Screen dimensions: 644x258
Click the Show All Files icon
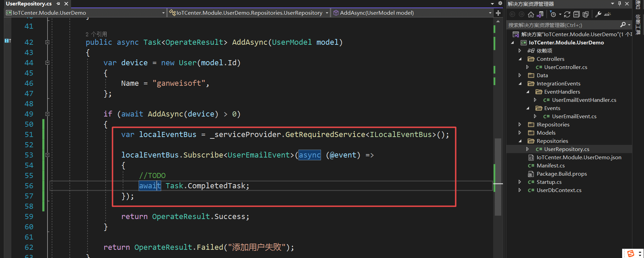click(x=586, y=14)
